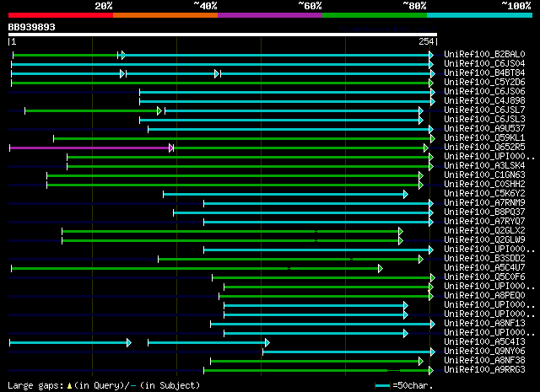
Task: Open the UniRef100_C1GN63 entry
Action: [x=484, y=175]
